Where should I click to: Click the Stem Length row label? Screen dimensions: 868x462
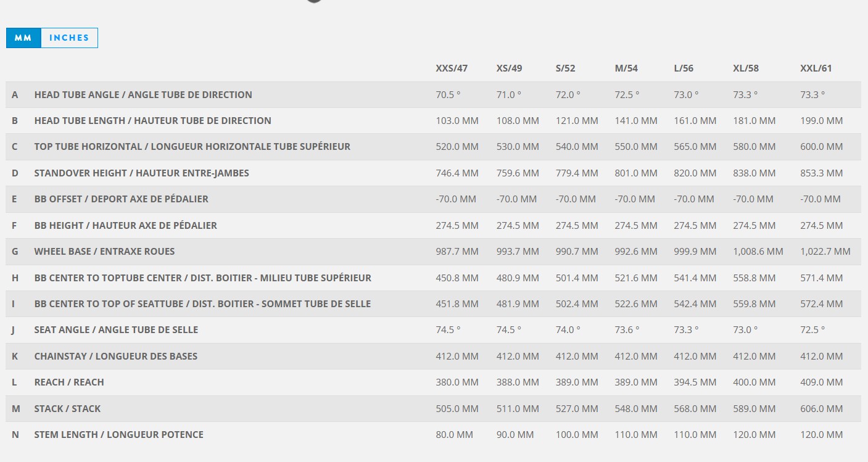click(118, 435)
